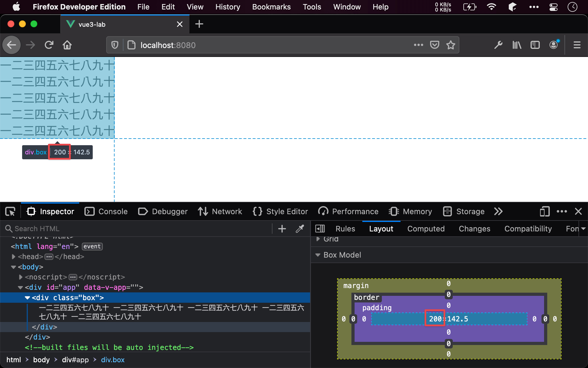Image resolution: width=588 pixels, height=368 pixels.
Task: Collapse the div class box node
Action: click(27, 298)
